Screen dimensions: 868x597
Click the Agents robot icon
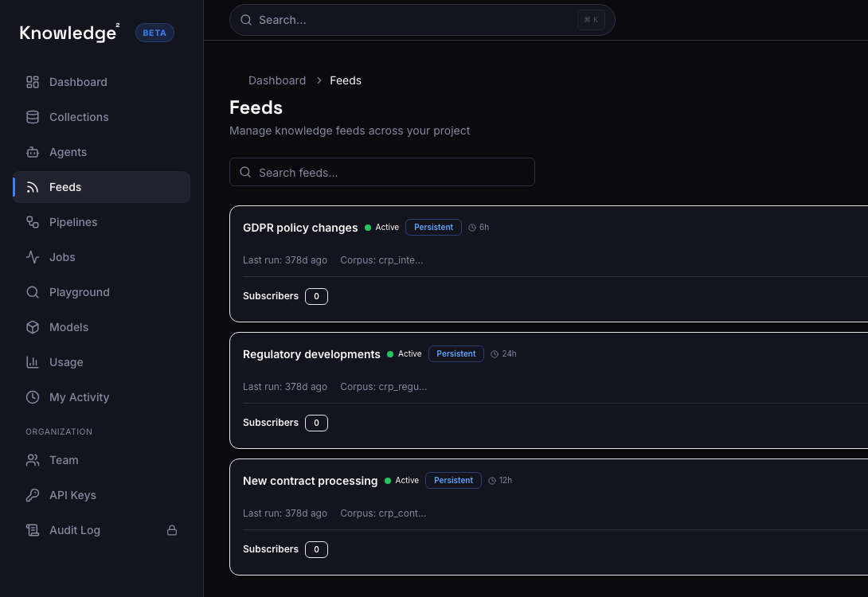[x=32, y=152]
